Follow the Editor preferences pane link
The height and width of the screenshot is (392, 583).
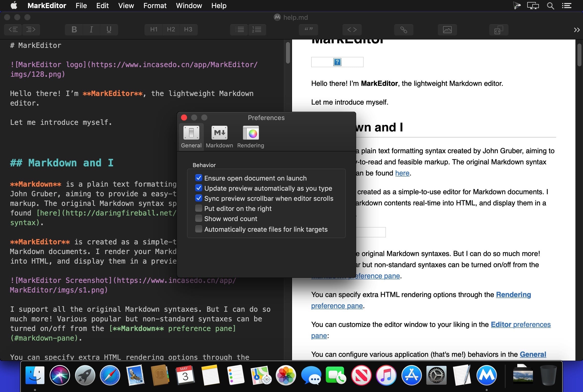point(431,330)
